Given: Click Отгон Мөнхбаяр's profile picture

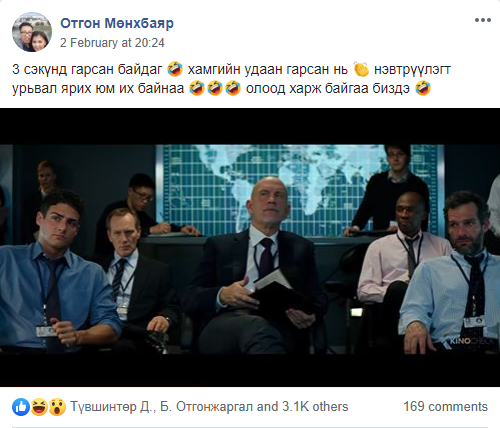Looking at the screenshot, I should pos(32,32).
